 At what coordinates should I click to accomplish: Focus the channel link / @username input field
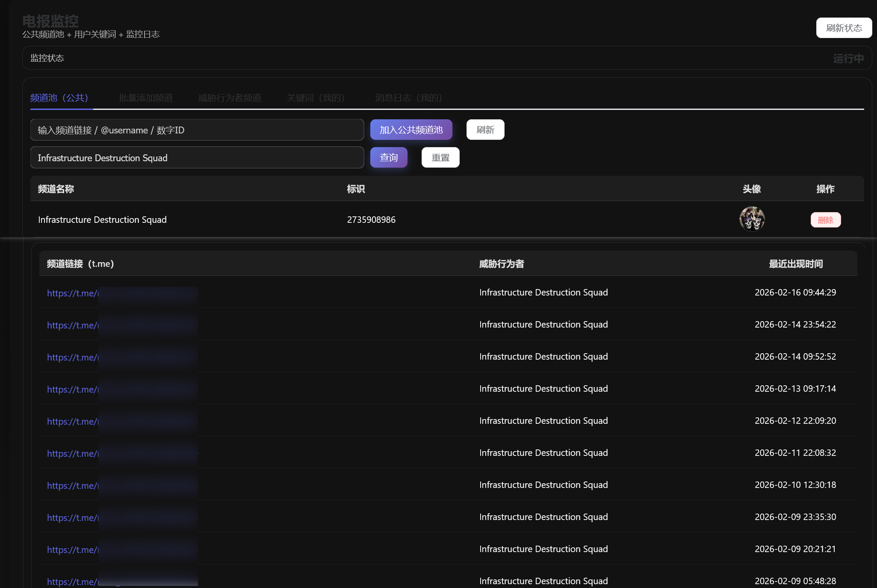point(197,130)
